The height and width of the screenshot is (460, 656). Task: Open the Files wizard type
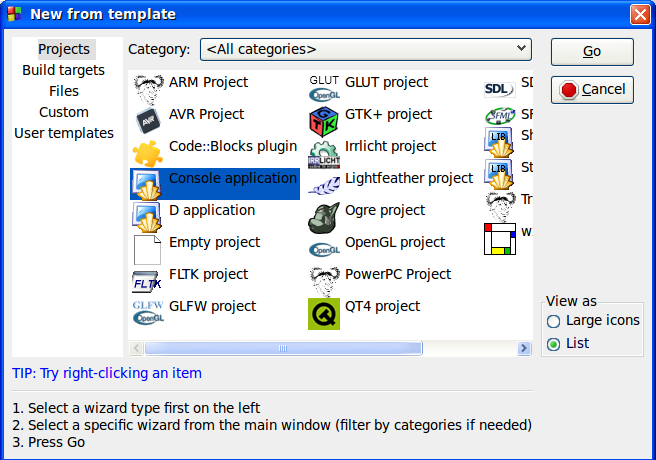pos(64,91)
